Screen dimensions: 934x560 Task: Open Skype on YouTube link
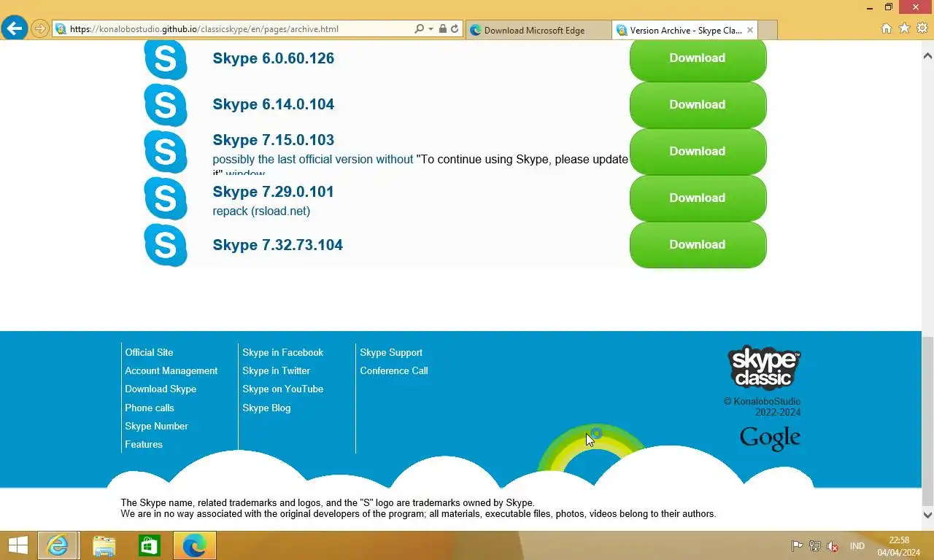pyautogui.click(x=283, y=389)
